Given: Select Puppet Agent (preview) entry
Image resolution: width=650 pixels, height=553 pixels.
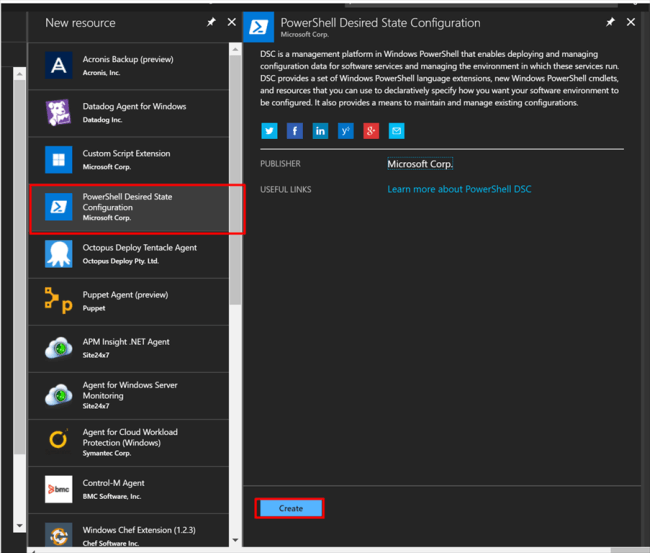Looking at the screenshot, I should pyautogui.click(x=129, y=301).
